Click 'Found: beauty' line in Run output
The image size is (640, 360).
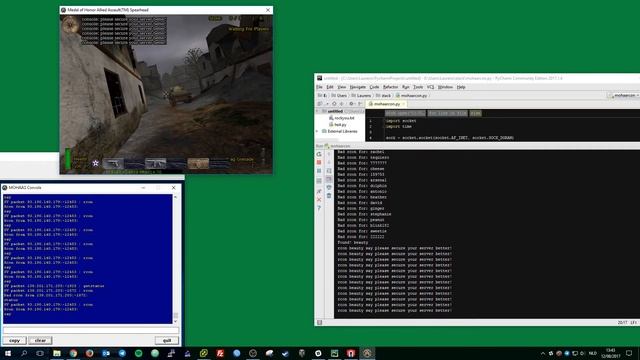pos(353,242)
